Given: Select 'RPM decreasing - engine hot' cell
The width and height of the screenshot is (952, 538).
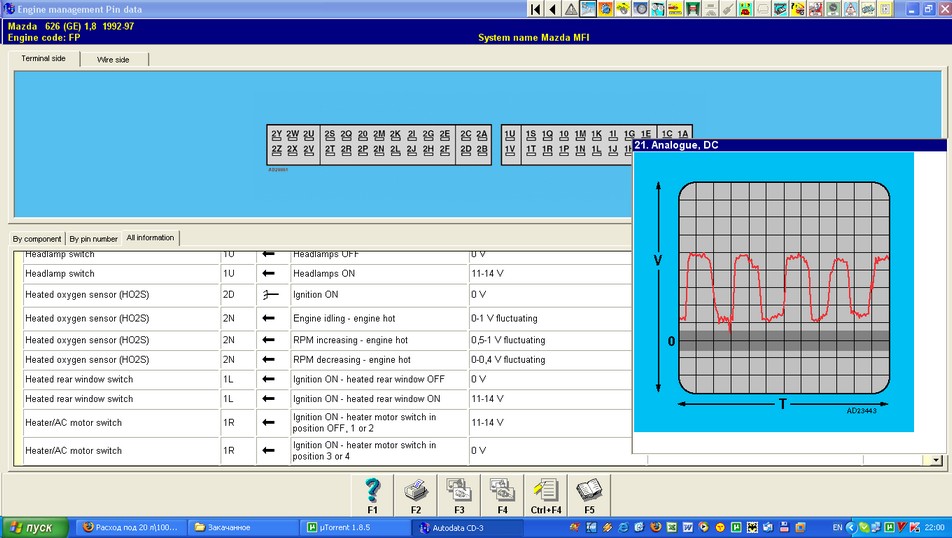Looking at the screenshot, I should (x=379, y=360).
